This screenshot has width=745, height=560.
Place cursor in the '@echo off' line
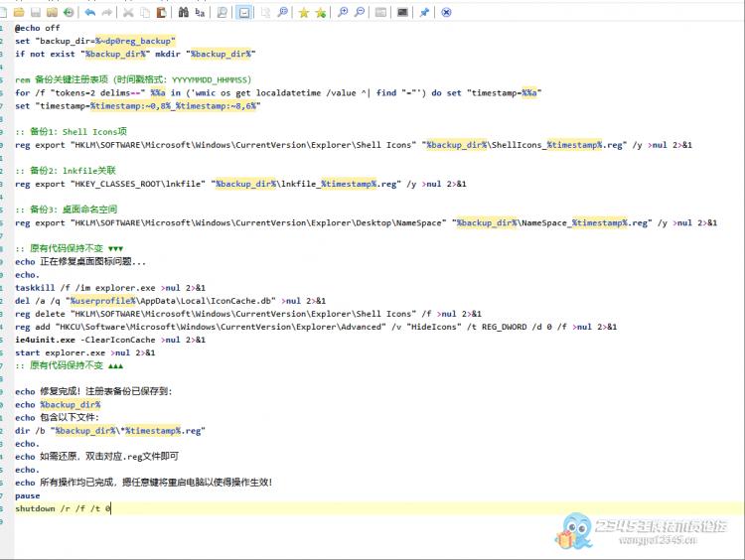pos(38,28)
